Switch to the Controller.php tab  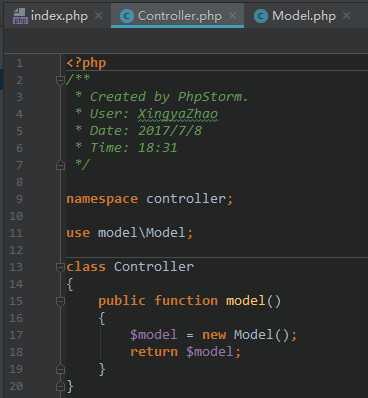tap(177, 16)
